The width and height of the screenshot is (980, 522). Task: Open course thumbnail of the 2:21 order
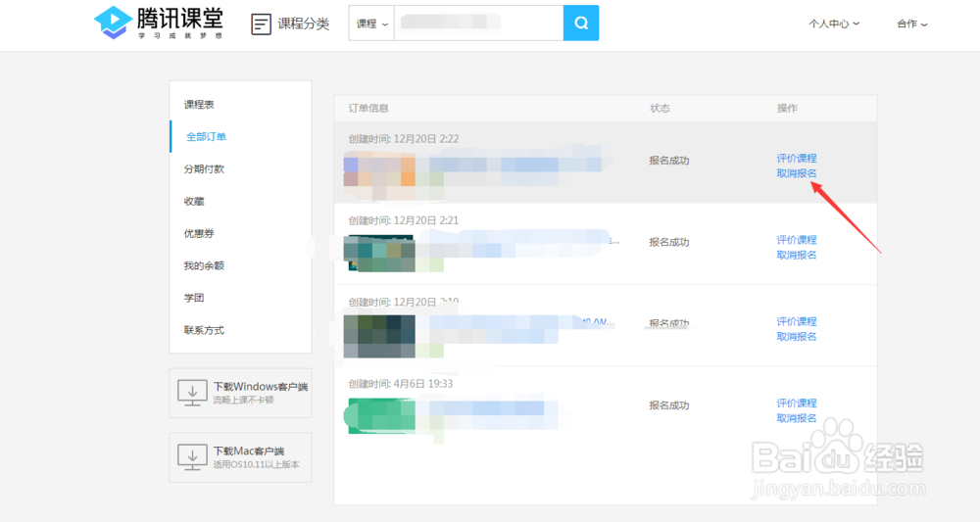pos(379,254)
